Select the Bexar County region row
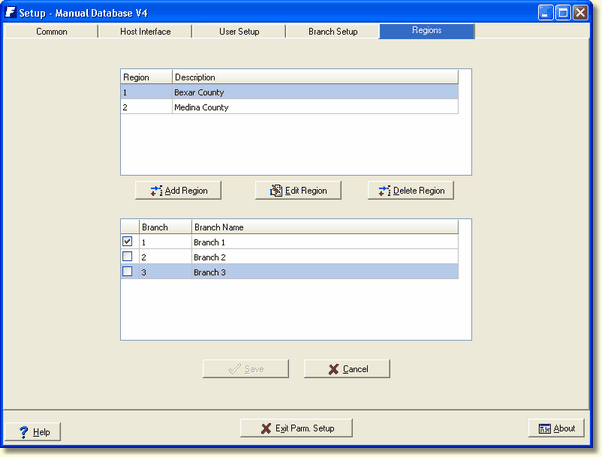This screenshot has height=457, width=602. (290, 92)
